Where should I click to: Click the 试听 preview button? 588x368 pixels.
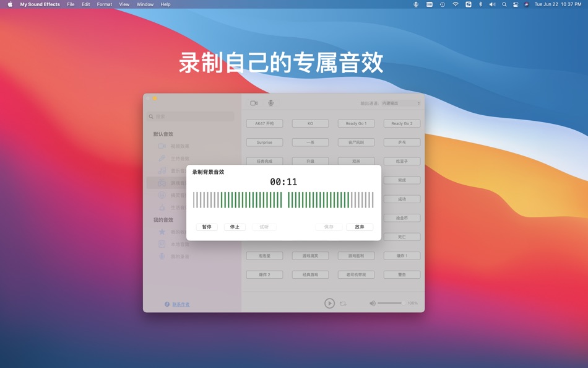coord(264,227)
